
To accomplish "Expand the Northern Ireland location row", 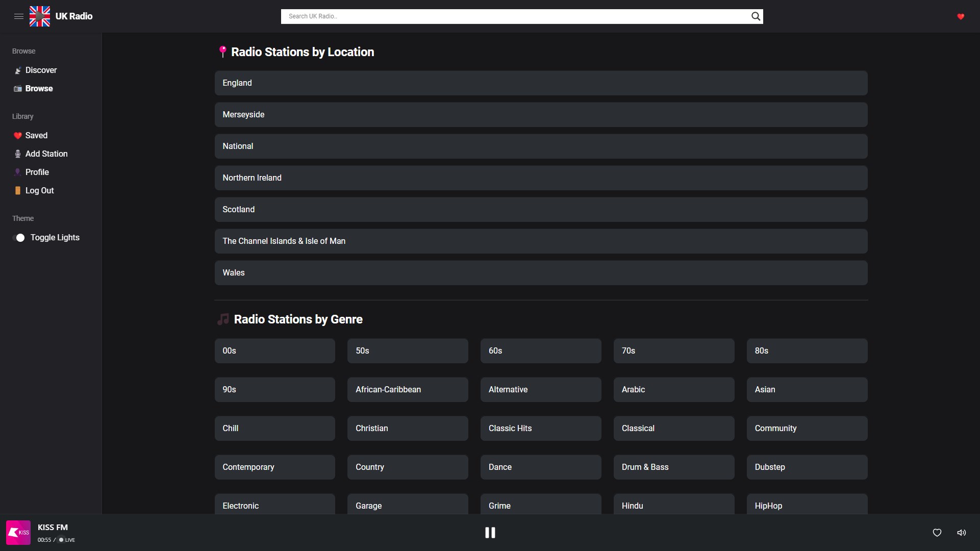I will pyautogui.click(x=541, y=178).
